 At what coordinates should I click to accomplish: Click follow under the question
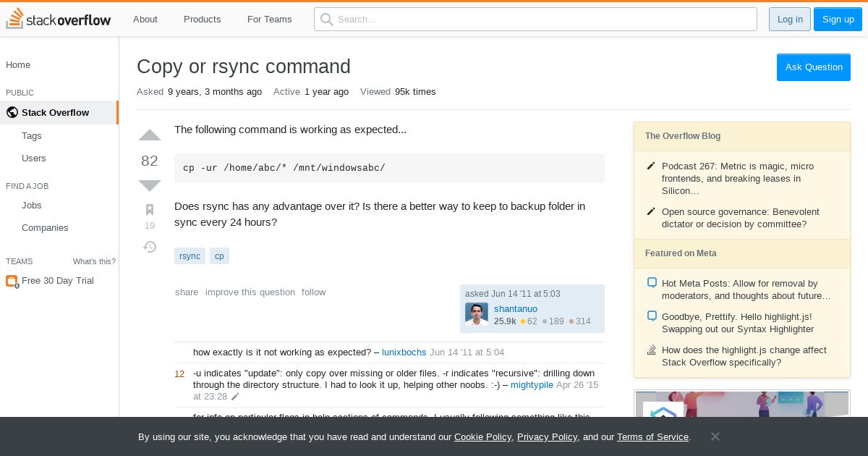coord(314,292)
